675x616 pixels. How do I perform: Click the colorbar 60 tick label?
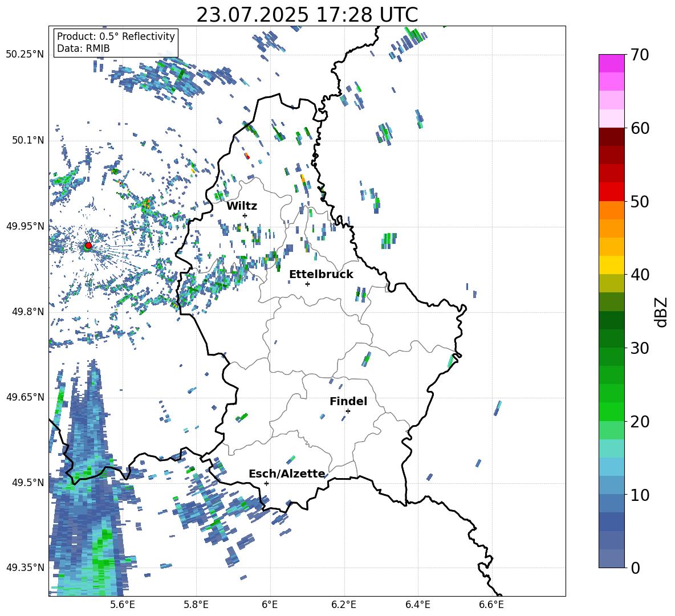(640, 128)
